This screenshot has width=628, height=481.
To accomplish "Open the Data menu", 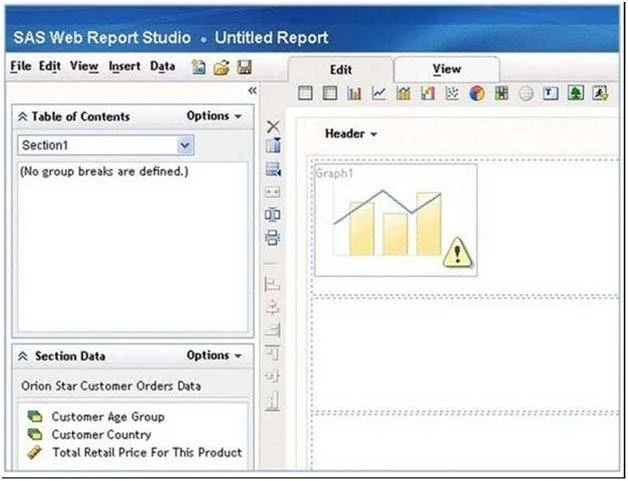I will [x=163, y=66].
